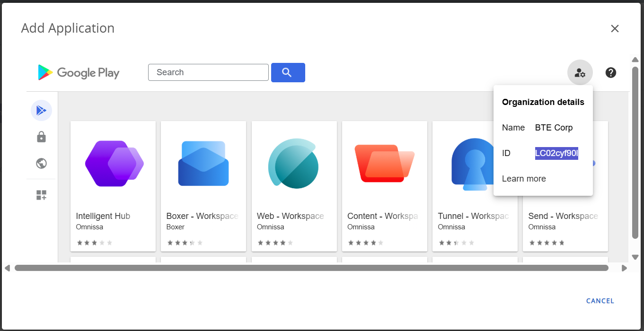Screen dimensions: 644x331
Task: Click the horizontal scrollbar right arrow
Action: coord(624,268)
